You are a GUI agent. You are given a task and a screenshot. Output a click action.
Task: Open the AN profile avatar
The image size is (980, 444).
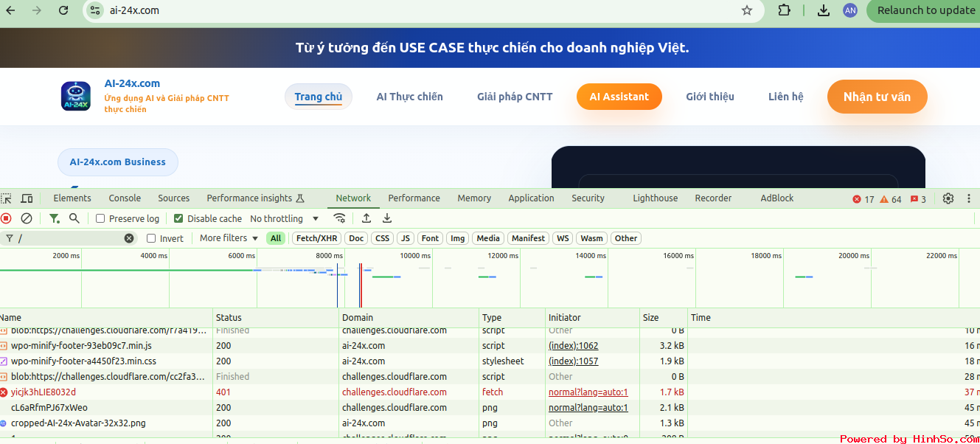click(x=850, y=10)
